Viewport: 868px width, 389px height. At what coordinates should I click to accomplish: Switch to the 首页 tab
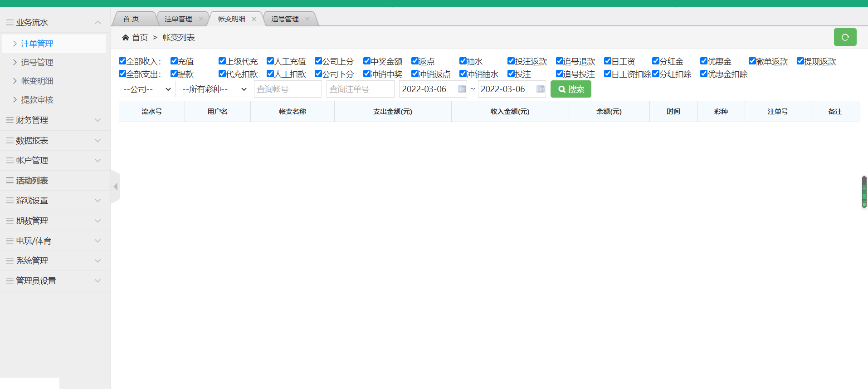[x=132, y=19]
